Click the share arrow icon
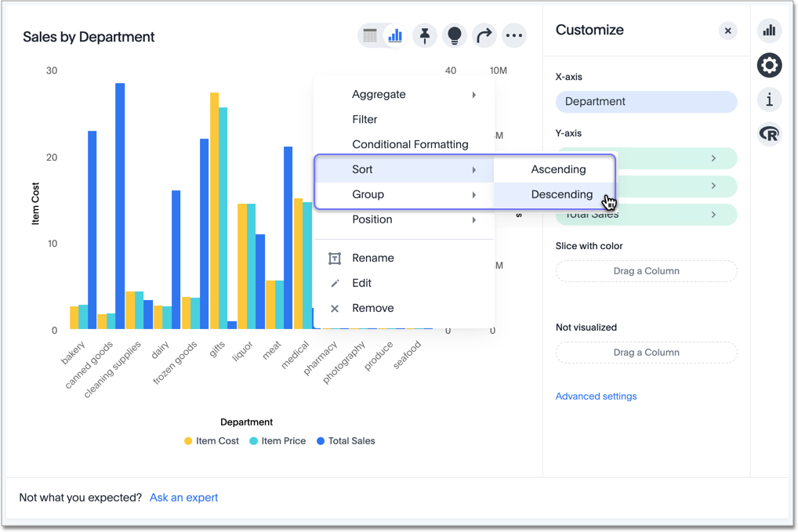The image size is (798, 532). (x=484, y=35)
